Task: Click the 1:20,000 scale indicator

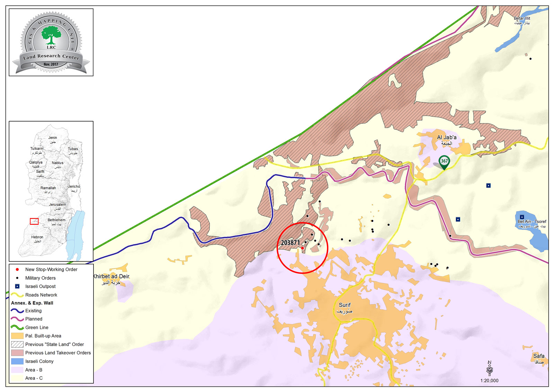Action: (489, 380)
